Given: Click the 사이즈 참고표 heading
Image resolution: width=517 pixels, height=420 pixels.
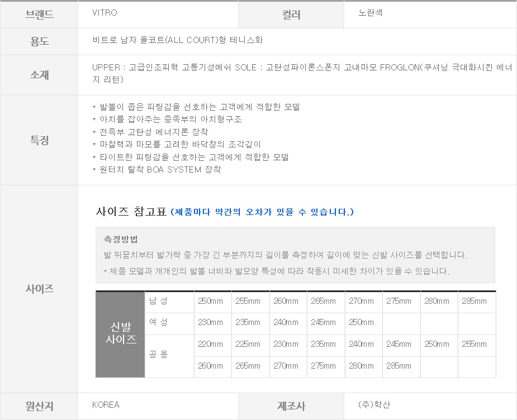Looking at the screenshot, I should pyautogui.click(x=131, y=212).
